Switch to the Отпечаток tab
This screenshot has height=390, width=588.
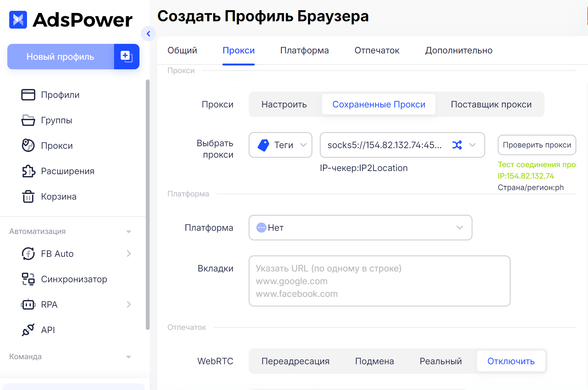(x=377, y=50)
